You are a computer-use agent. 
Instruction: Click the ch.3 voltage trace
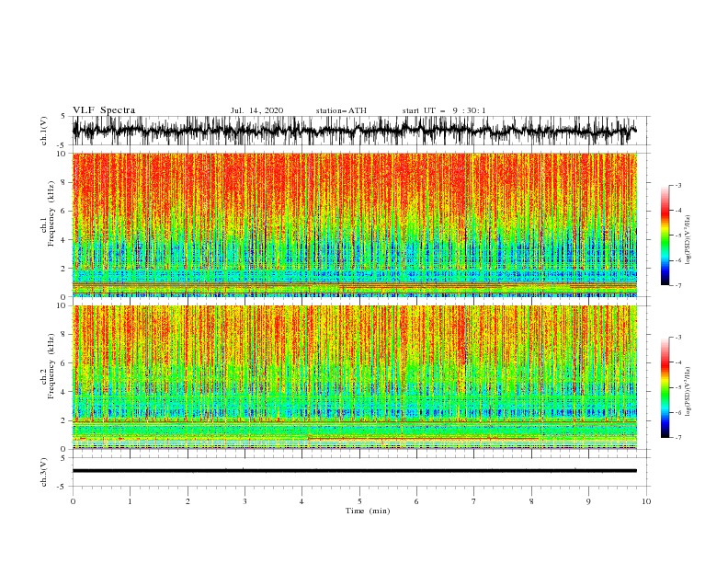pos(355,471)
